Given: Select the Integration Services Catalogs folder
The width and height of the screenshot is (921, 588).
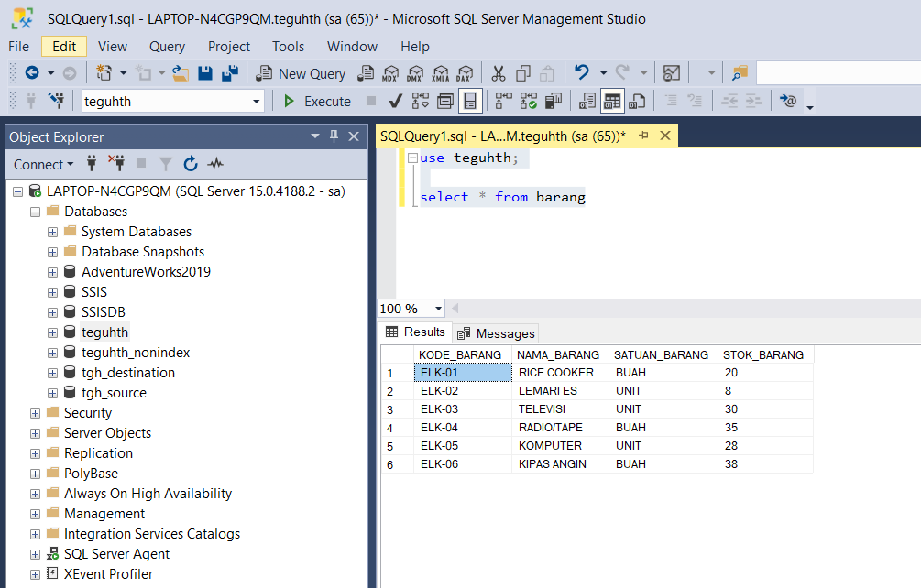Looking at the screenshot, I should [152, 533].
